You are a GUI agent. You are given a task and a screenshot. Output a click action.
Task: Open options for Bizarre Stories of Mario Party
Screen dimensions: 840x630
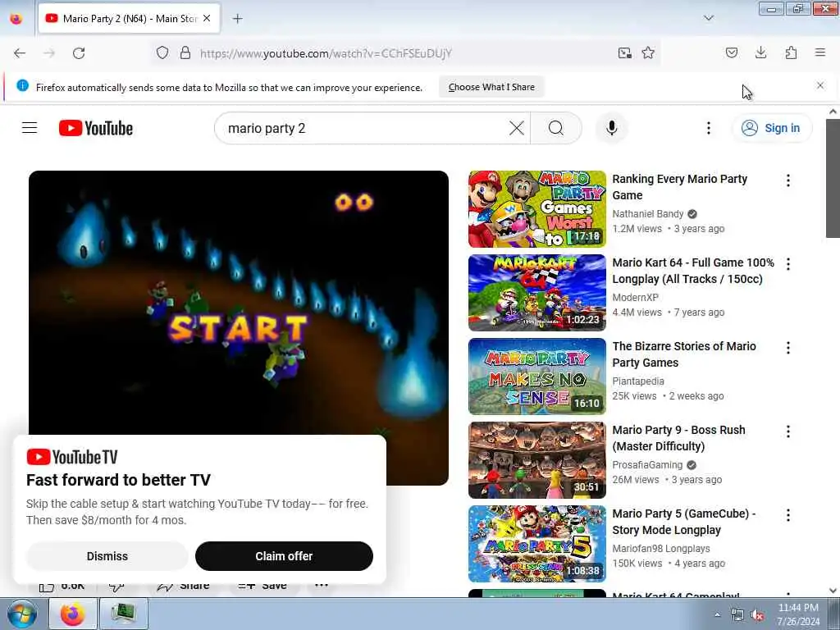point(788,348)
